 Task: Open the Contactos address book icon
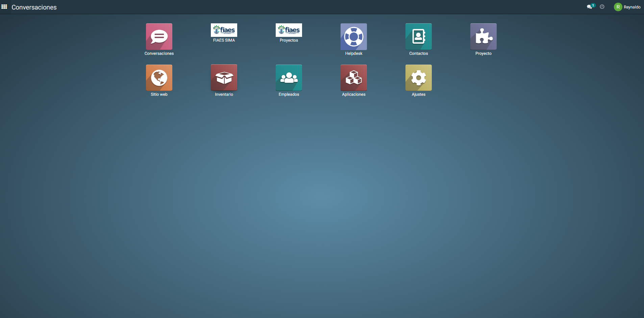[x=418, y=37]
